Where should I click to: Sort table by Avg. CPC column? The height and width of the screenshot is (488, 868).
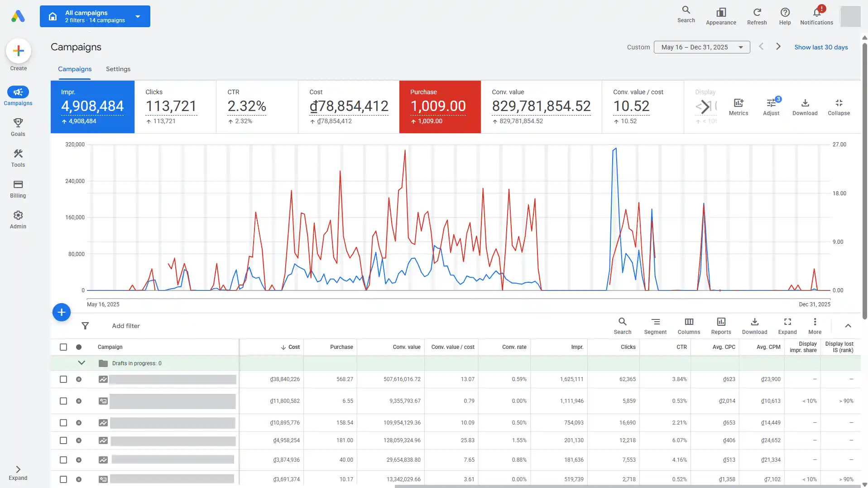click(x=724, y=347)
